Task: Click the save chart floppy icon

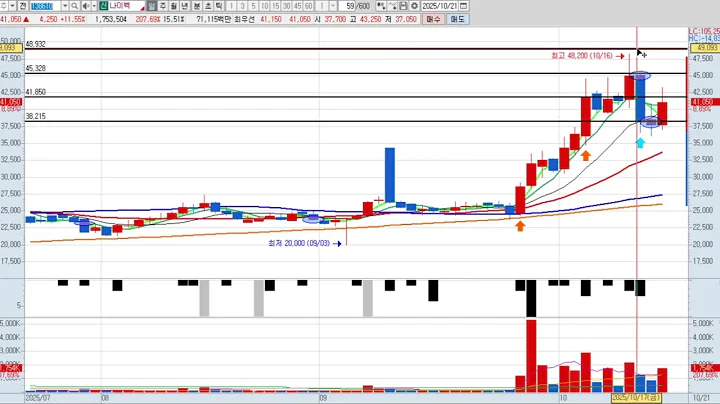Action: pyautogui.click(x=403, y=6)
